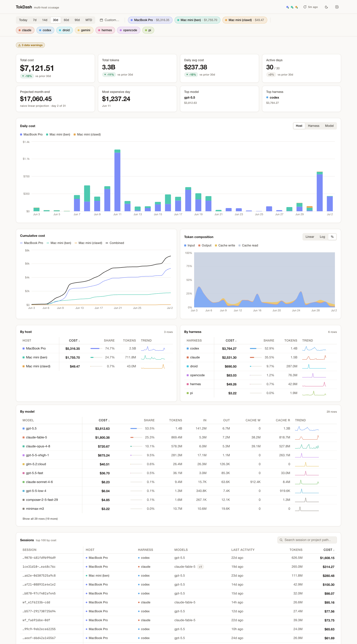Click the warning triangle icon in data warnings
The width and height of the screenshot is (357, 644).
19,45
